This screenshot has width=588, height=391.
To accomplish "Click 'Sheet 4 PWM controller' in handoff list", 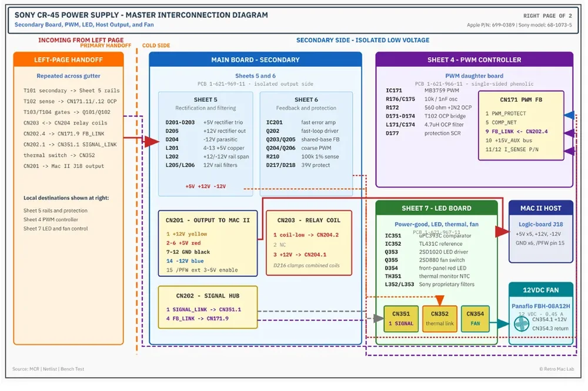I will click(51, 220).
